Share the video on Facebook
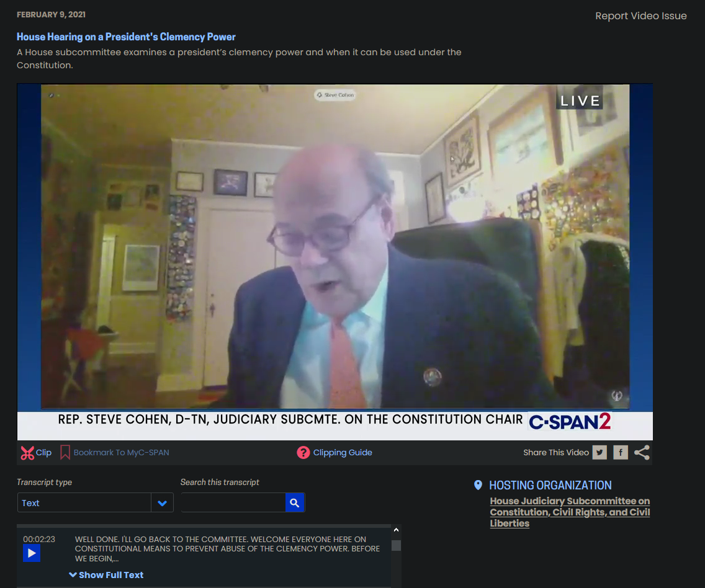705x588 pixels. (x=621, y=452)
